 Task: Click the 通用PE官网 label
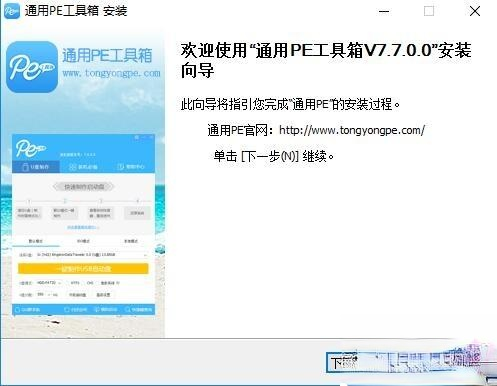(240, 130)
